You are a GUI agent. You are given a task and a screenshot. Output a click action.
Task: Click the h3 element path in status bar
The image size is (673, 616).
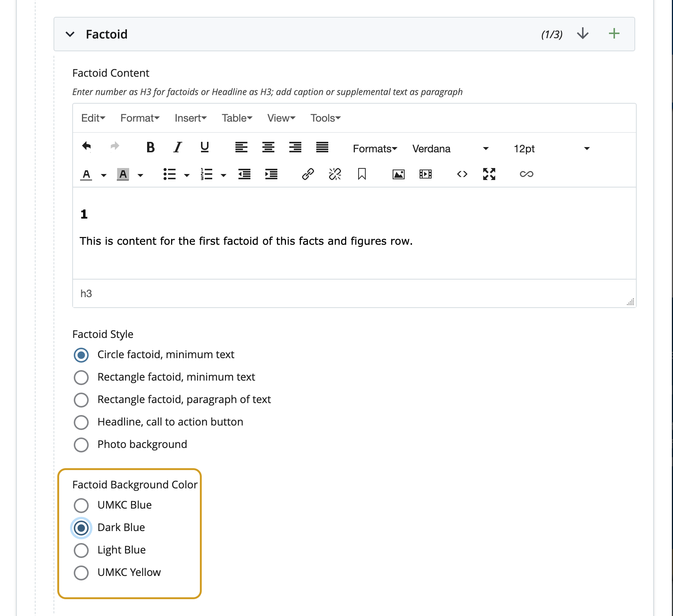(86, 294)
